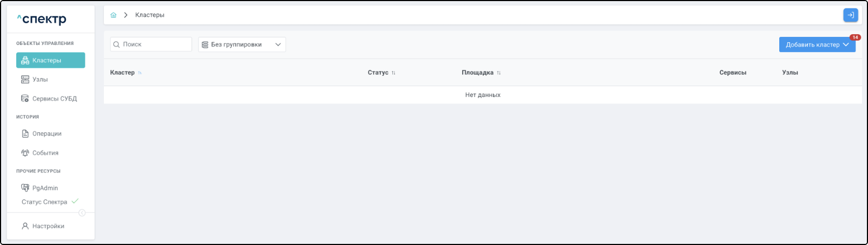Click the Узлы server icon in sidebar

[25, 80]
